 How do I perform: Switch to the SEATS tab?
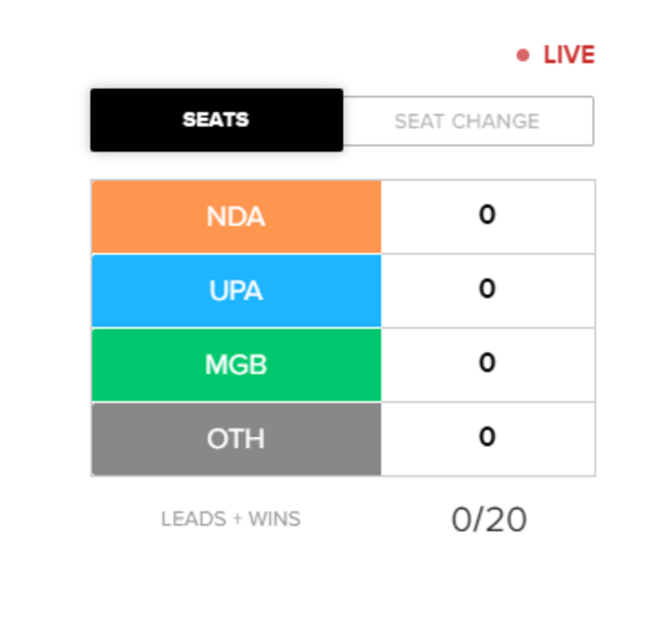pyautogui.click(x=216, y=120)
